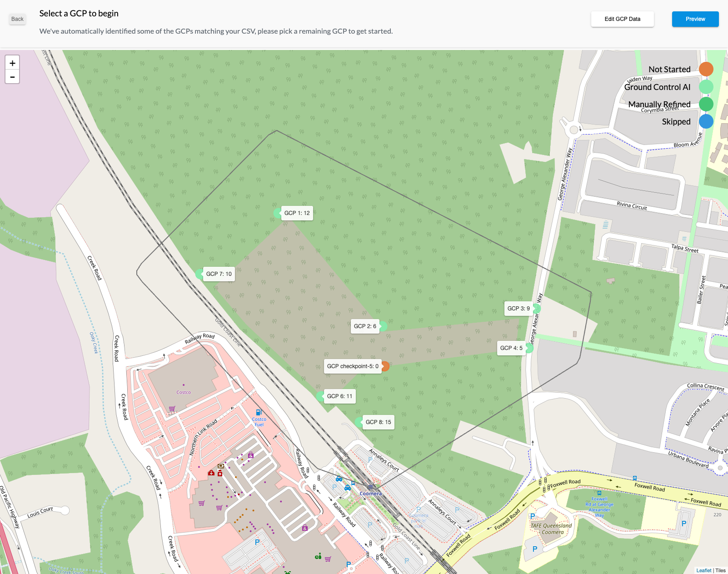Click the map zoom out button
The image size is (728, 574).
tap(12, 77)
